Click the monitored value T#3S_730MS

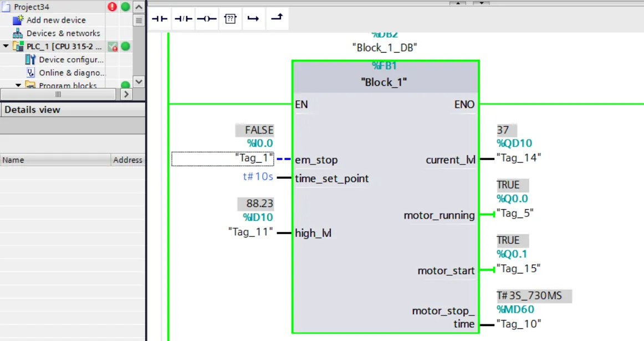pyautogui.click(x=534, y=296)
